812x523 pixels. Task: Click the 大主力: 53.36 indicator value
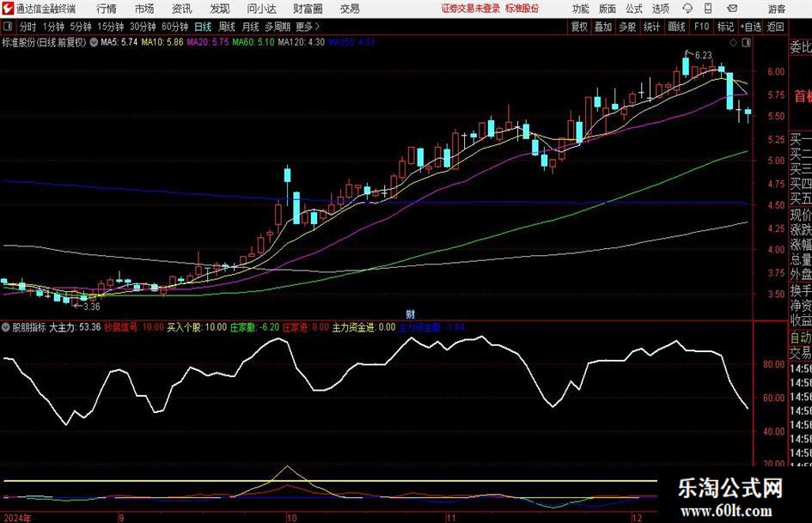75,327
